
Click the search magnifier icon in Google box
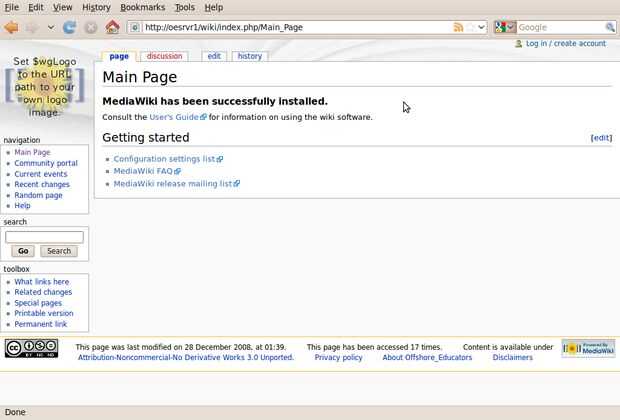tap(610, 27)
